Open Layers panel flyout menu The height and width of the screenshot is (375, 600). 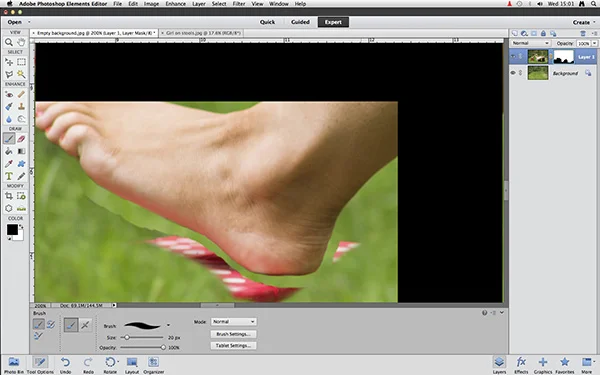(594, 34)
